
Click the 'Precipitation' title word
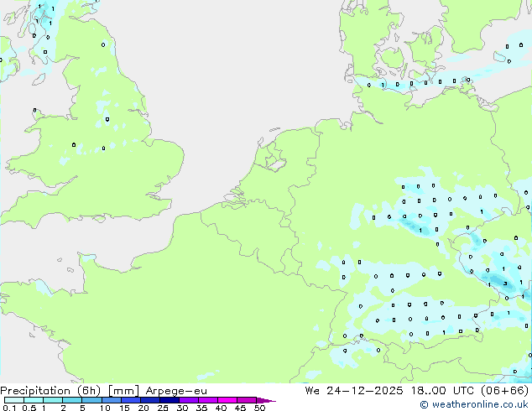[x=35, y=391]
